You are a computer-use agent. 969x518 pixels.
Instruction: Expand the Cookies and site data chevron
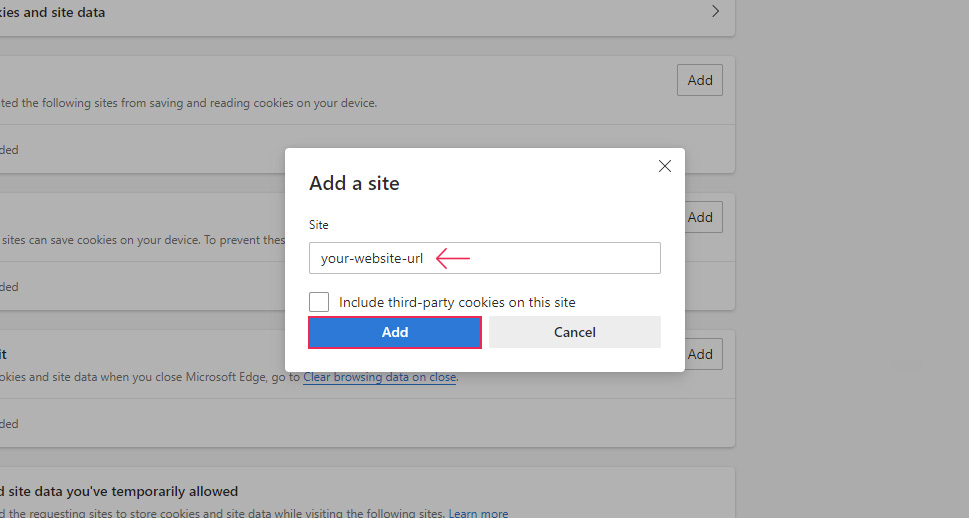coord(715,12)
